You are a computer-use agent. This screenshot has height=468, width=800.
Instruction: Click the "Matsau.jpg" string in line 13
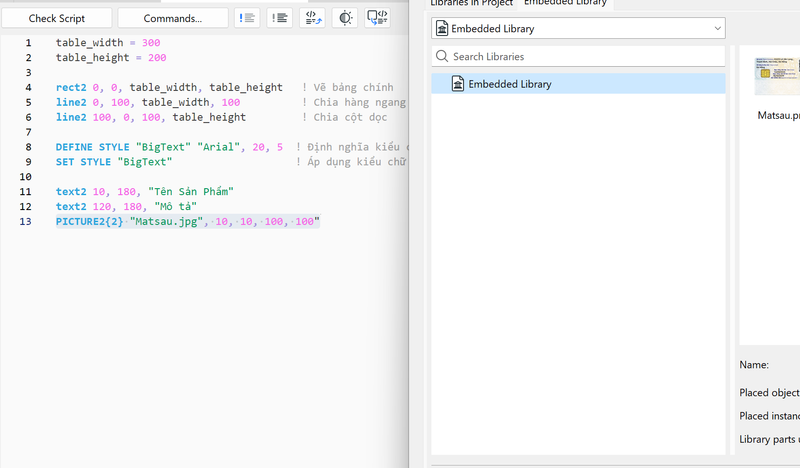click(166, 221)
